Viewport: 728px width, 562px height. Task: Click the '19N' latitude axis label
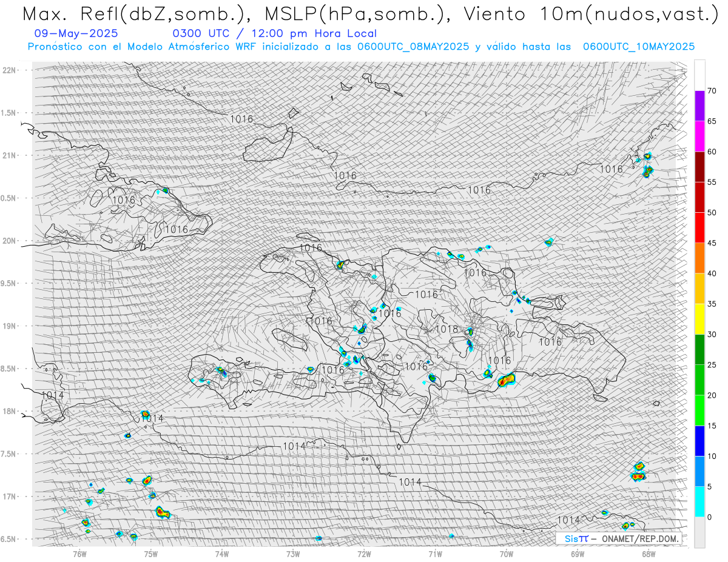click(8, 326)
